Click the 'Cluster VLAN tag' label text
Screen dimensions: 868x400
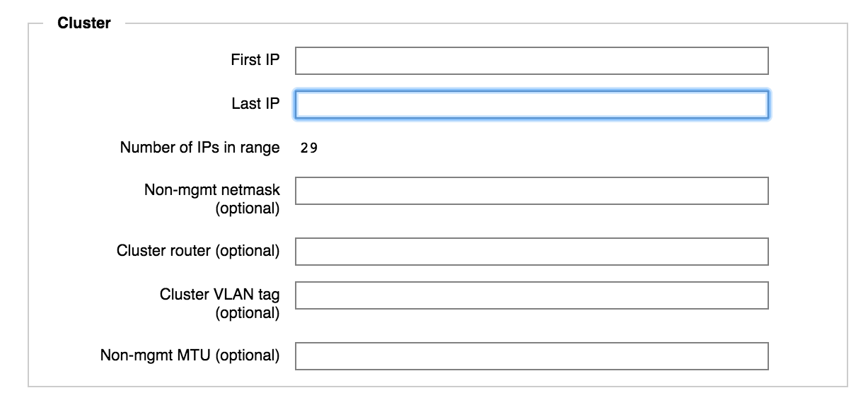[220, 295]
